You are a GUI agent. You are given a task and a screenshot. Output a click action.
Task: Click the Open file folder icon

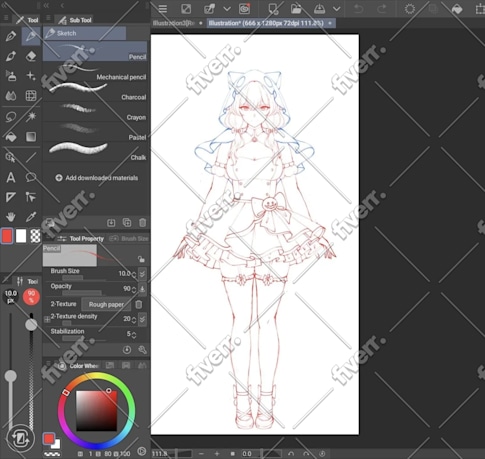(x=296, y=9)
